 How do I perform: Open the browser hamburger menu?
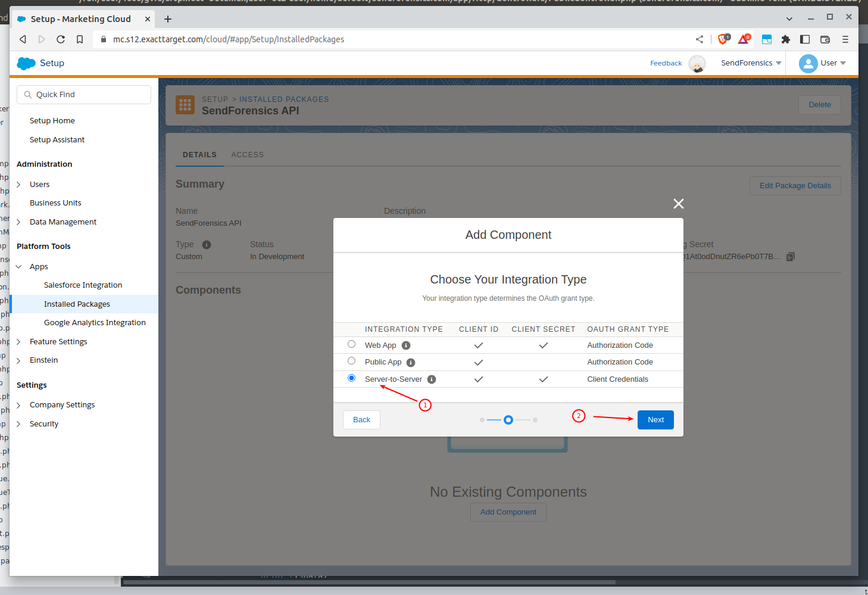coord(845,39)
